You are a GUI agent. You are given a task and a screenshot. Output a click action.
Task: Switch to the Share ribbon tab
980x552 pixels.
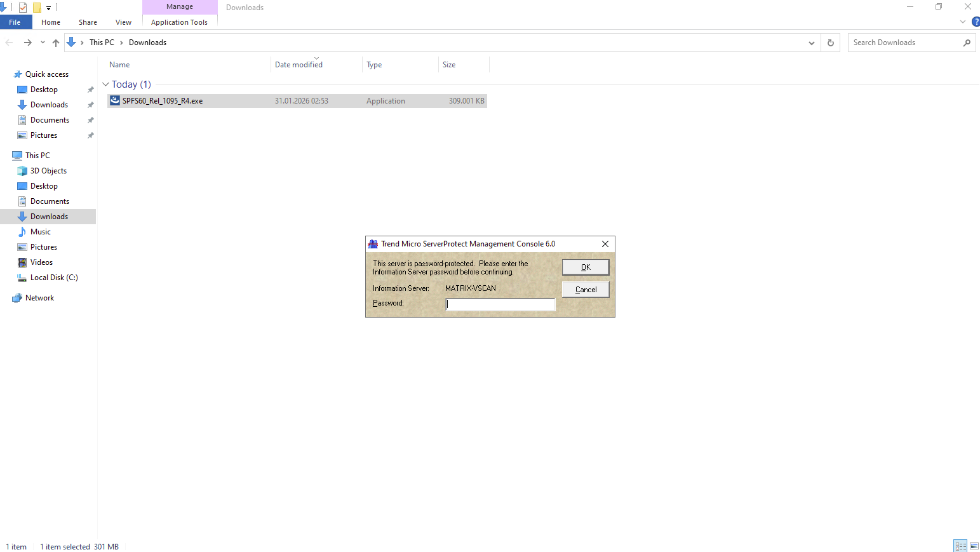click(88, 22)
